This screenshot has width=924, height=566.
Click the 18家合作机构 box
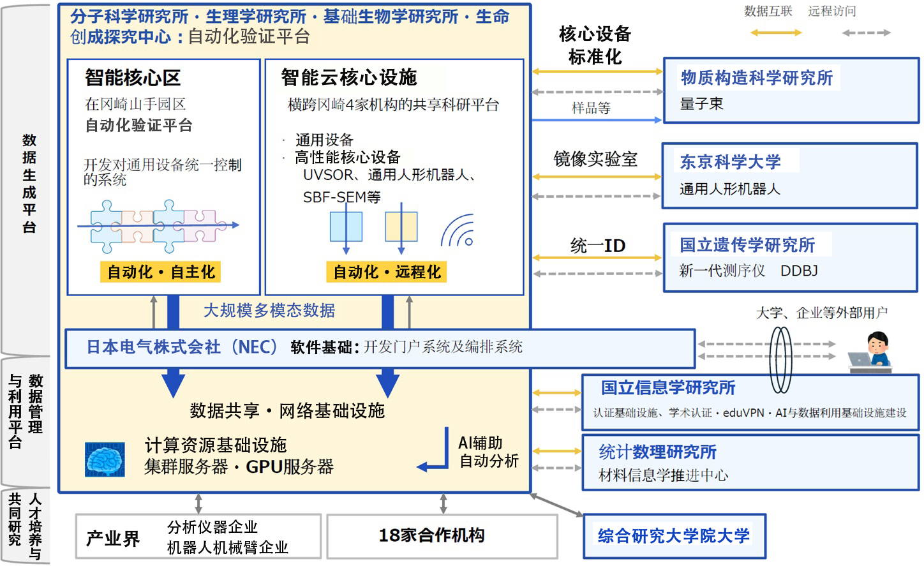coord(442,537)
